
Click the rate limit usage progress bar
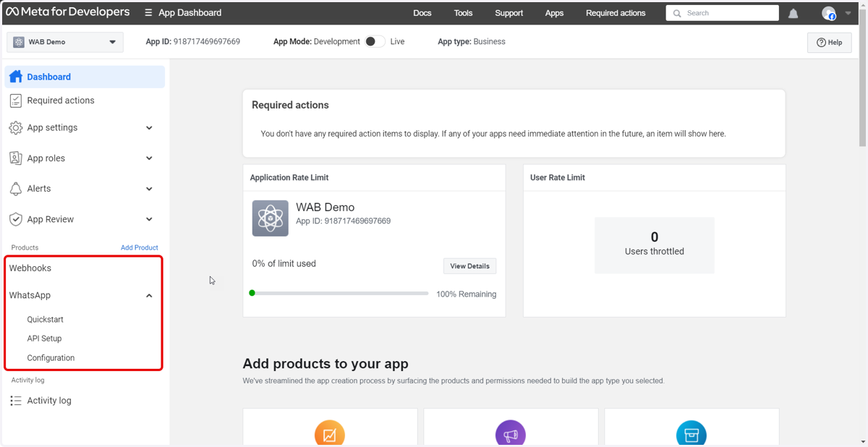[339, 293]
